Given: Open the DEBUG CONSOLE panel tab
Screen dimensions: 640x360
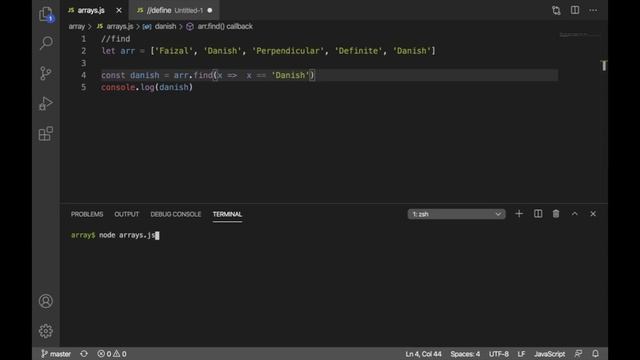Looking at the screenshot, I should click(176, 214).
